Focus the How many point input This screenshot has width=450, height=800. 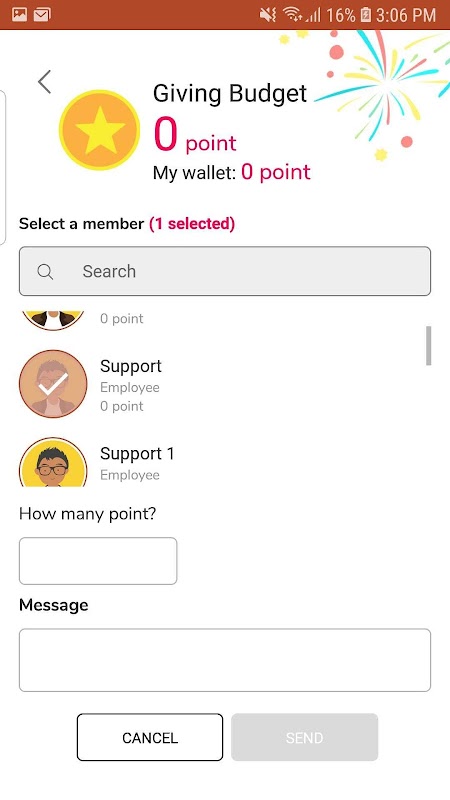[x=98, y=561]
